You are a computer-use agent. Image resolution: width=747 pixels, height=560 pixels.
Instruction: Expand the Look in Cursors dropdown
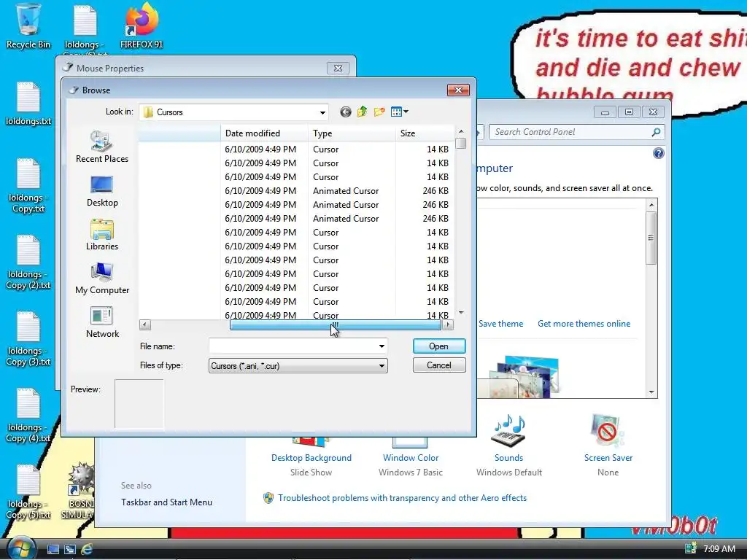(322, 112)
